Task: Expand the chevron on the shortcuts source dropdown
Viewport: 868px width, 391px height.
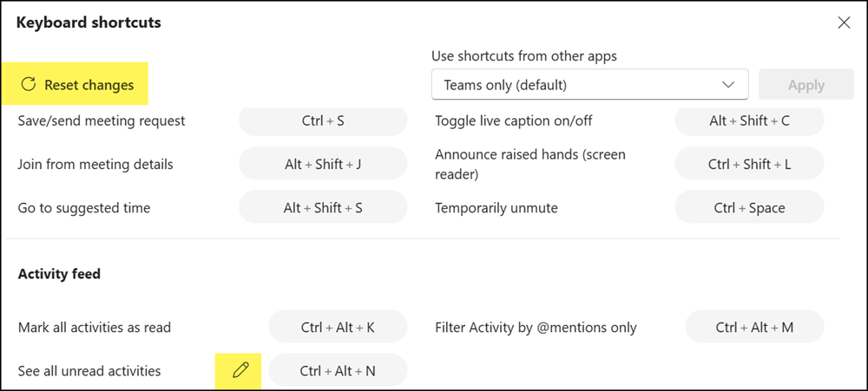Action: [x=728, y=85]
